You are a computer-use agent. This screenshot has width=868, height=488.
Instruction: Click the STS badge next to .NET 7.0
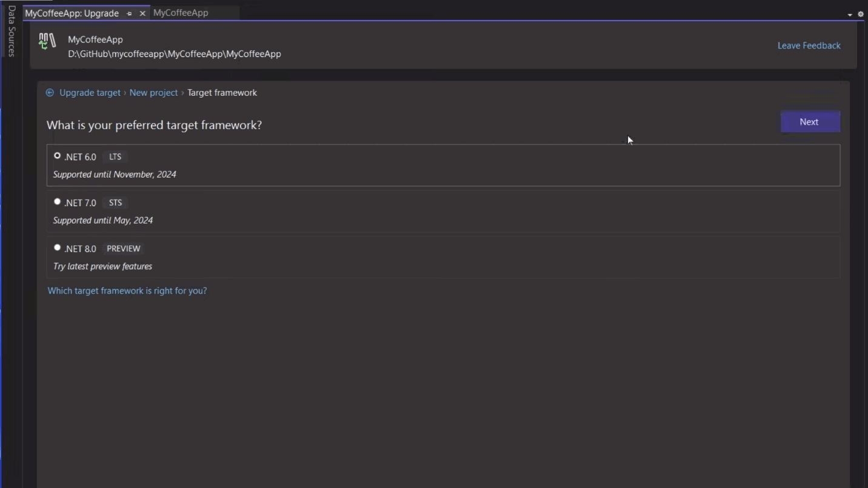(115, 202)
